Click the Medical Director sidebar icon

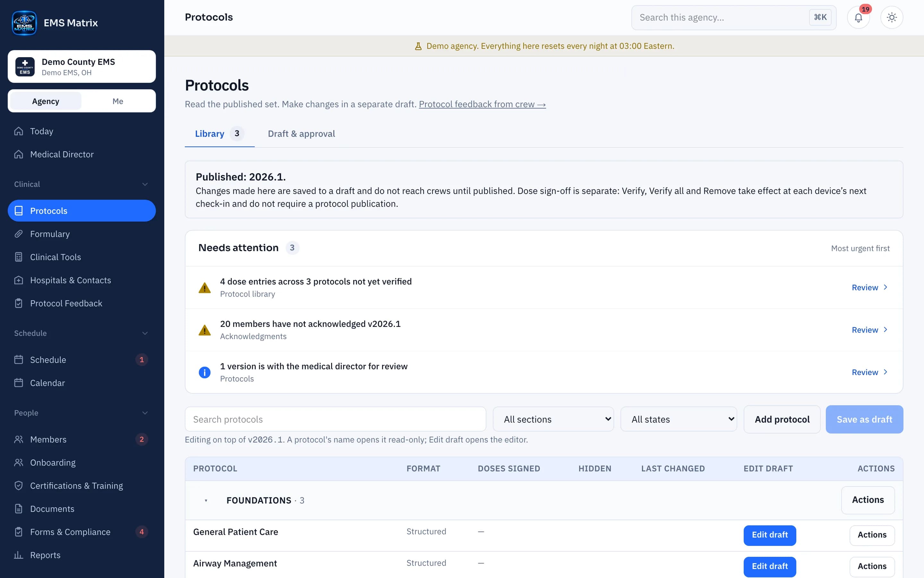coord(19,154)
